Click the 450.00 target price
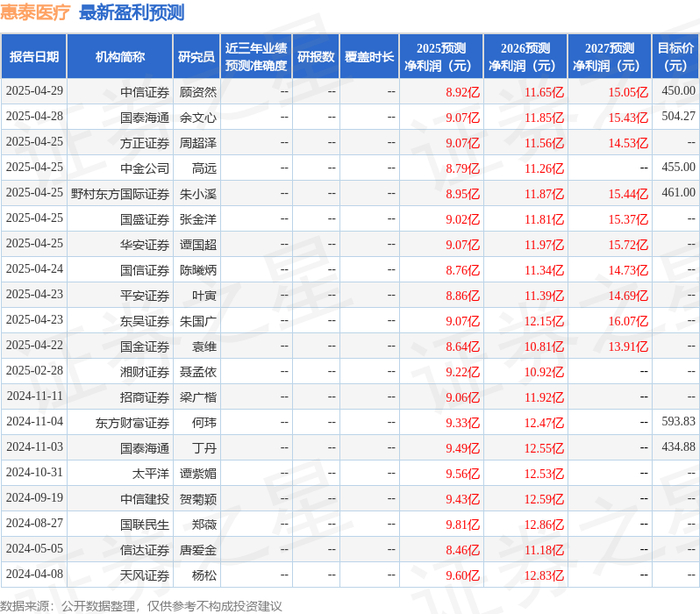The image size is (700, 614). pos(679,91)
